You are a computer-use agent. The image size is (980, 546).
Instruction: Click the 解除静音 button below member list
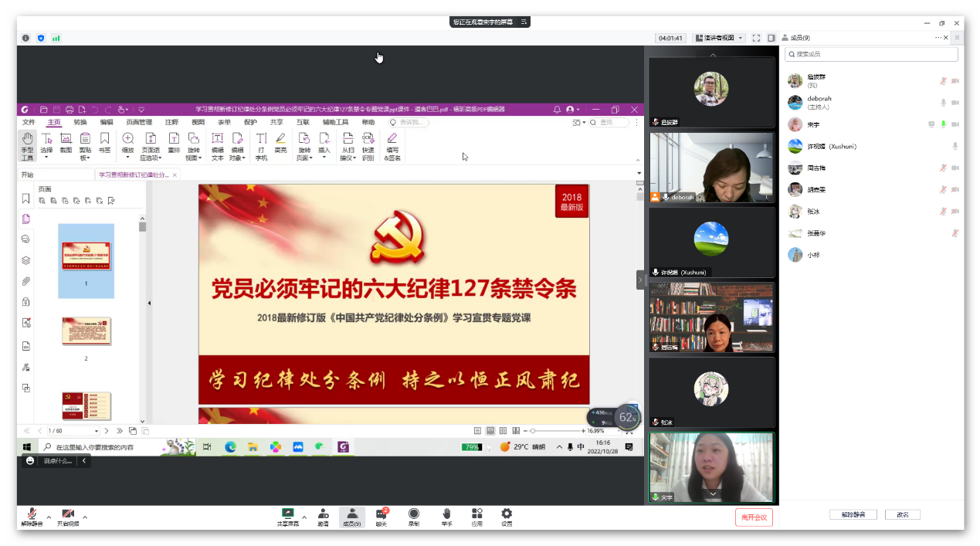tap(853, 514)
